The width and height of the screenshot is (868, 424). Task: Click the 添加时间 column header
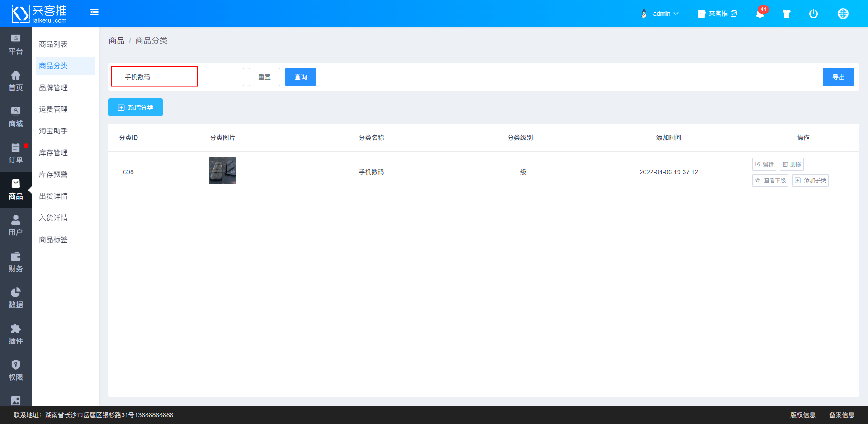pos(669,138)
